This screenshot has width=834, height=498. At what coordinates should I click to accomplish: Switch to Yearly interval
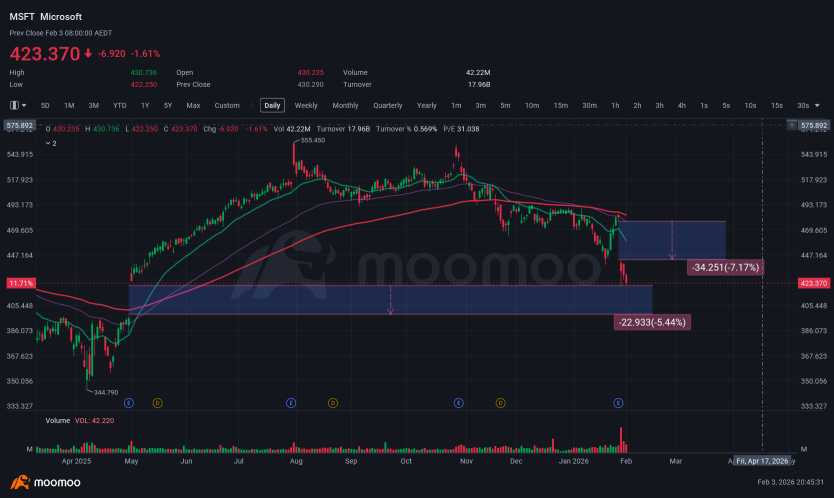pos(427,105)
